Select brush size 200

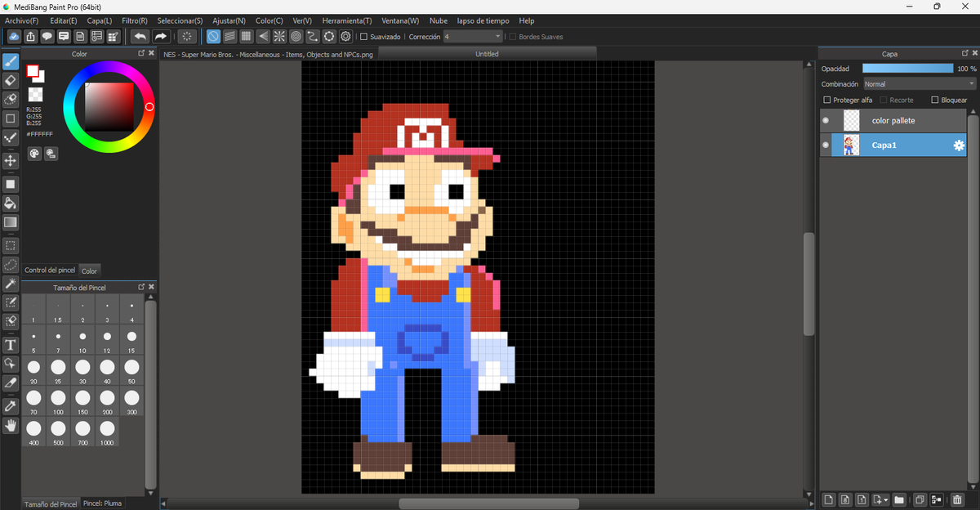107,400
